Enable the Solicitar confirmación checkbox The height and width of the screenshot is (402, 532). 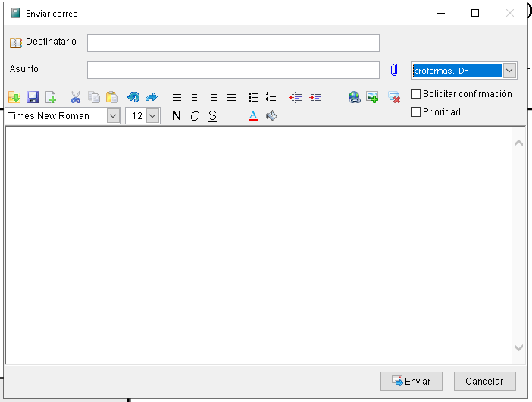click(415, 93)
